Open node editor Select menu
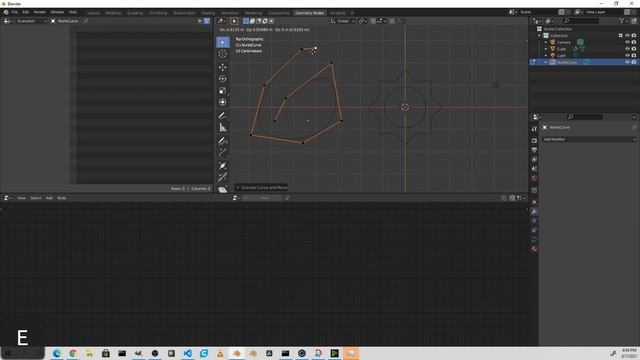 click(x=36, y=198)
